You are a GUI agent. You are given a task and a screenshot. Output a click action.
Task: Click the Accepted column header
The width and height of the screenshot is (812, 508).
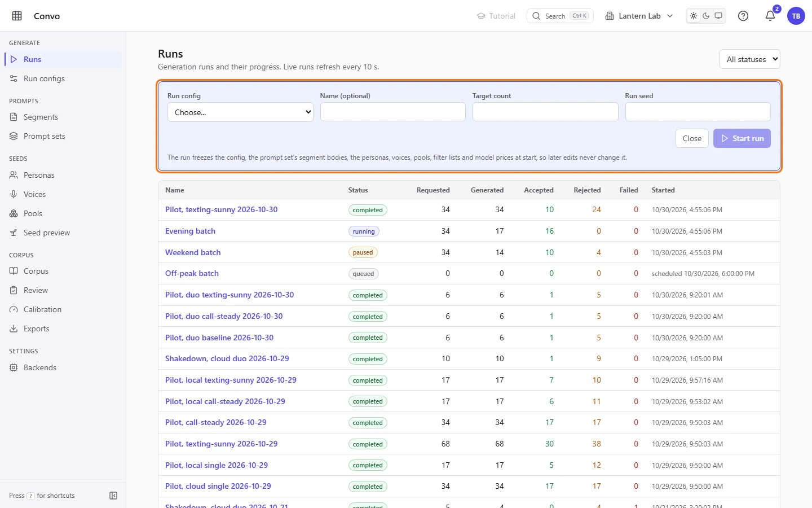(x=539, y=190)
